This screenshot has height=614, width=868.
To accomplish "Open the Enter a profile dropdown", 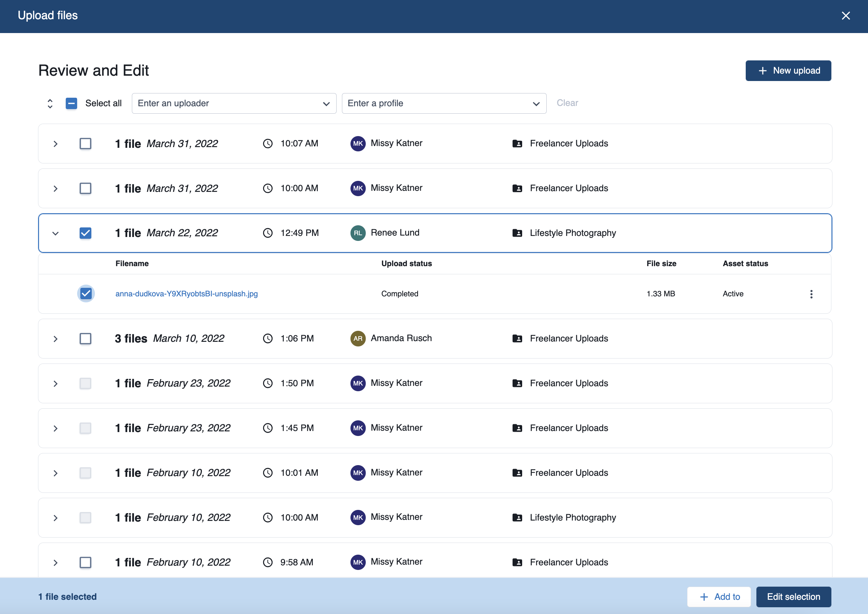I will (444, 103).
